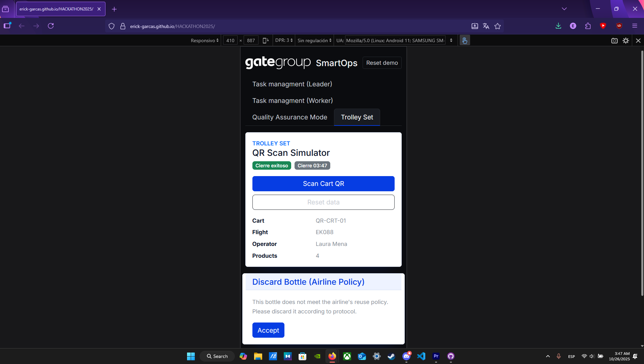Switch to Task managment (Worker) tab

tap(293, 101)
